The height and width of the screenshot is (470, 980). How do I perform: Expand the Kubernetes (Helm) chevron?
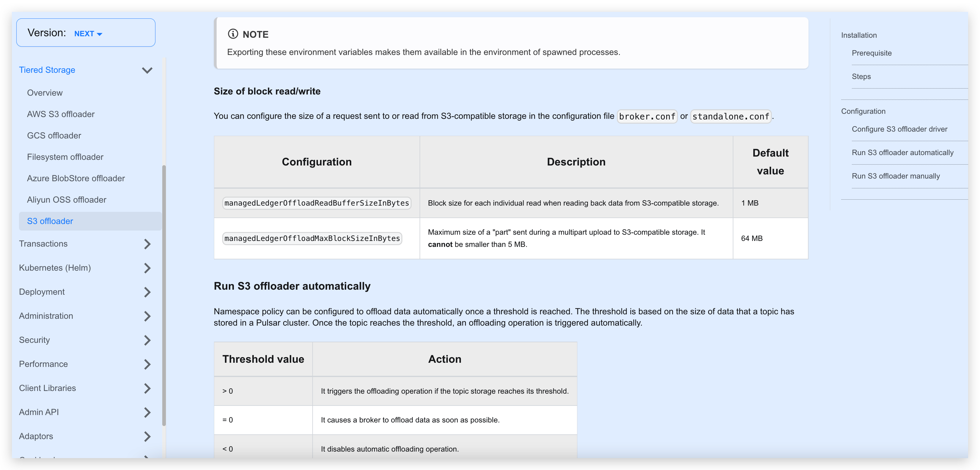147,268
